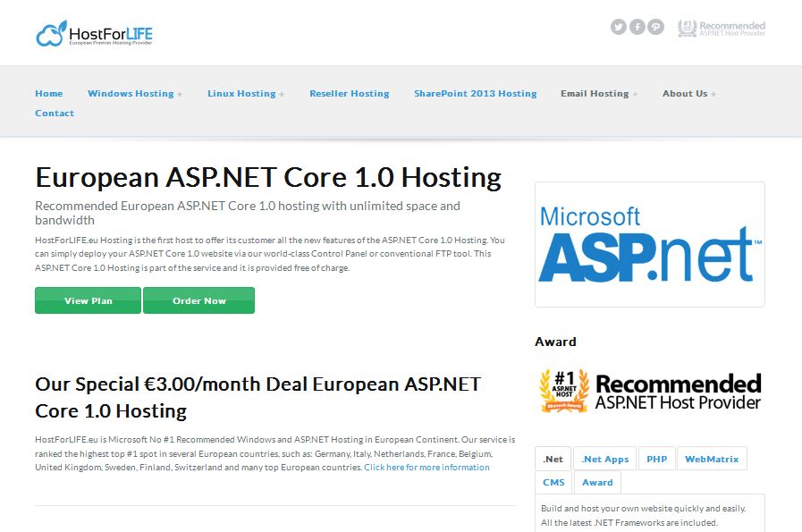Click the #1 ASP.NET Host award laurel badge
802x532 pixels.
tap(564, 391)
